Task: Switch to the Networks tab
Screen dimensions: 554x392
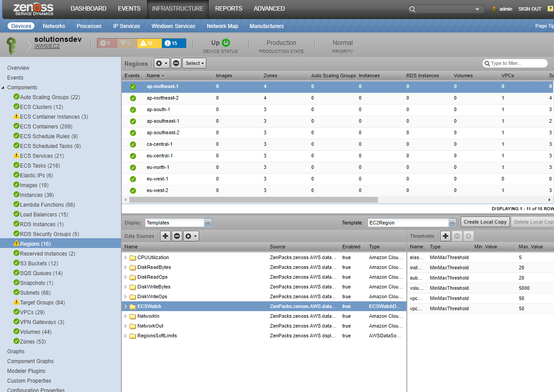Action: point(54,26)
